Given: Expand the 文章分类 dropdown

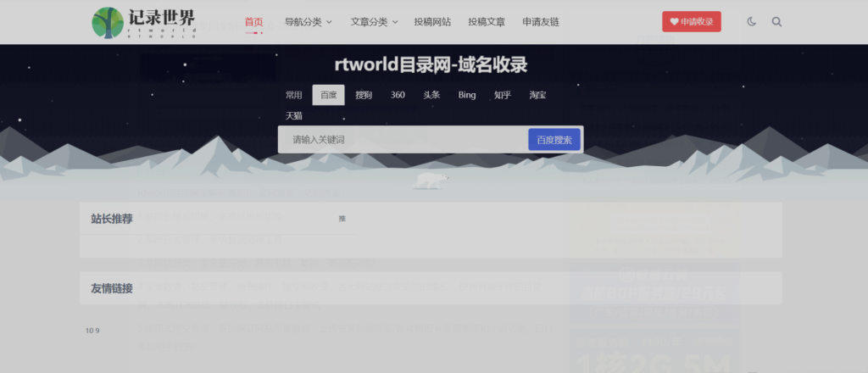Looking at the screenshot, I should pos(374,22).
